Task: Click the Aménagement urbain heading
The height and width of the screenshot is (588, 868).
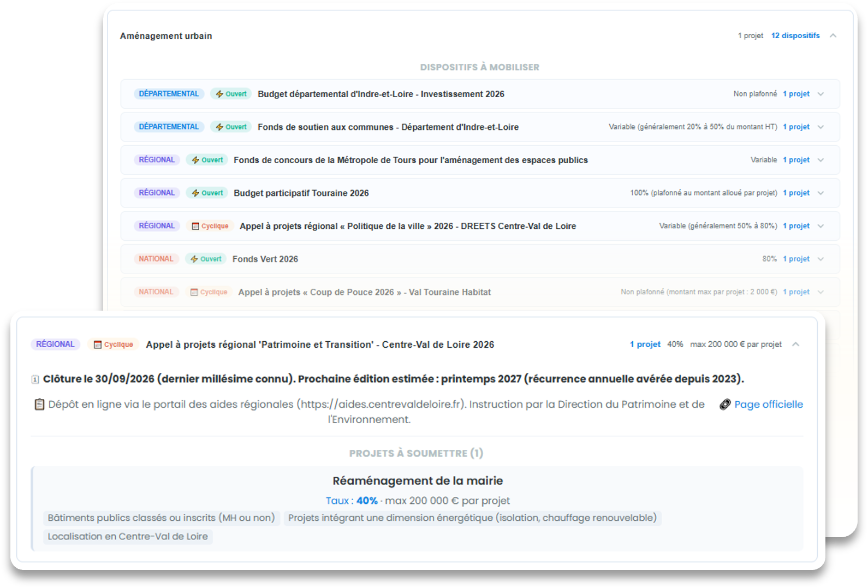Action: pyautogui.click(x=166, y=36)
